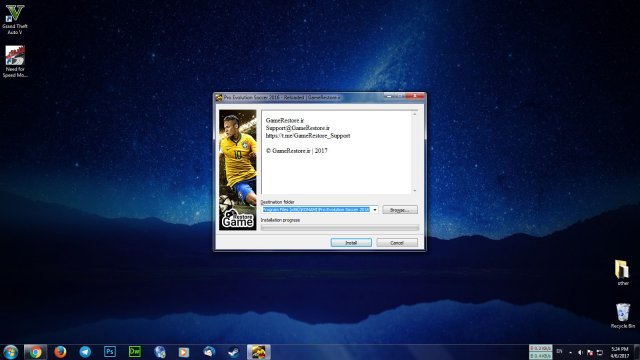Open Photoshop from the taskbar
The image size is (640, 360).
110,352
